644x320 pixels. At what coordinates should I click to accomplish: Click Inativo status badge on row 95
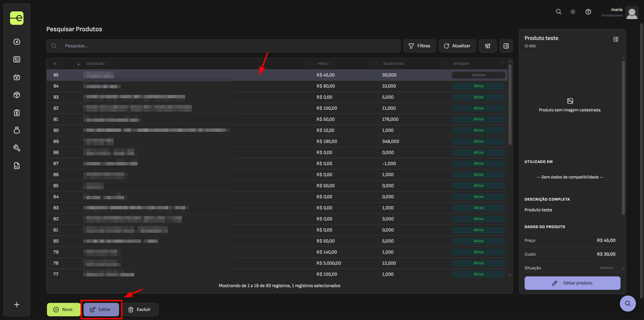[x=479, y=75]
